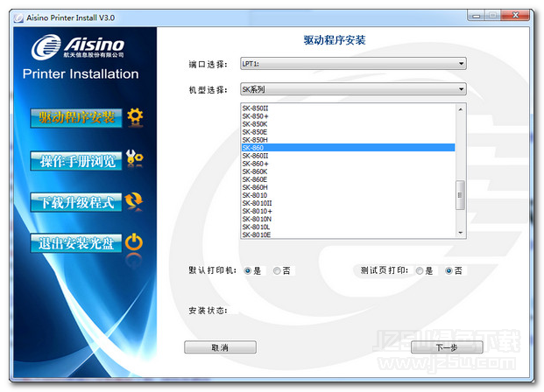Select SK-860E in model list
544x392 pixels.
click(348, 179)
